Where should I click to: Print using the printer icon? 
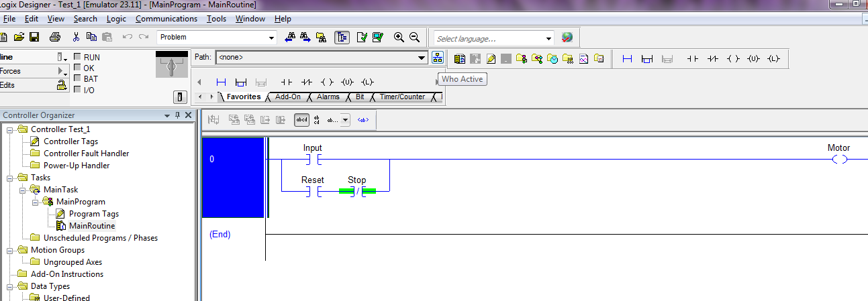pyautogui.click(x=55, y=37)
